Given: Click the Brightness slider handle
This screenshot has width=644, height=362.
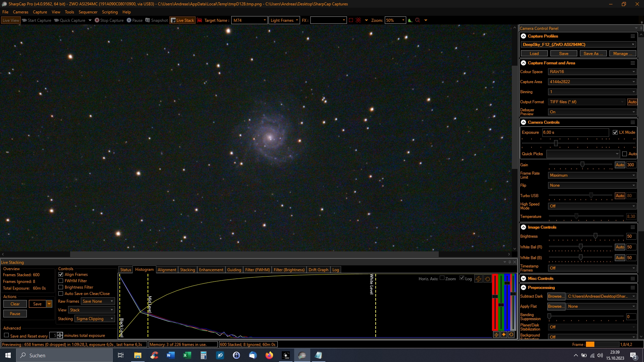Looking at the screenshot, I should point(595,236).
